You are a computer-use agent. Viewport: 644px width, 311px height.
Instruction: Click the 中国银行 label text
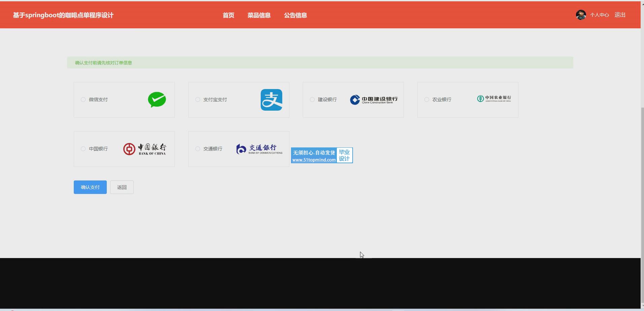click(x=98, y=149)
